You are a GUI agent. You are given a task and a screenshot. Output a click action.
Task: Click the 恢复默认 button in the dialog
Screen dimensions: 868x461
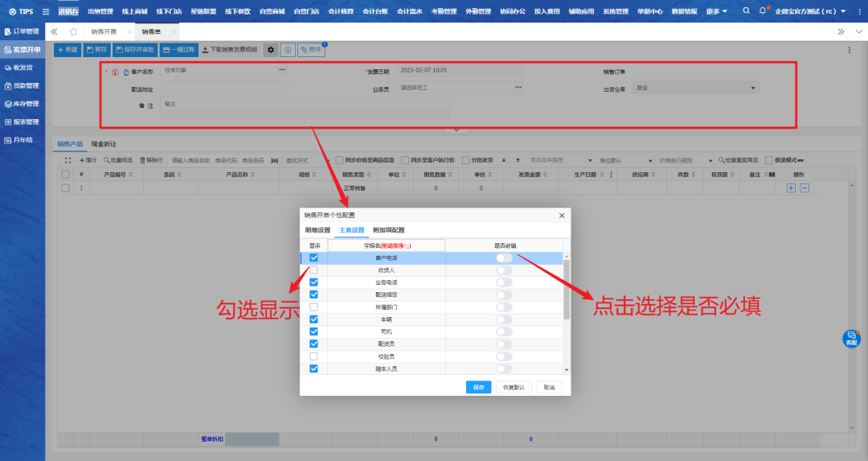point(514,387)
